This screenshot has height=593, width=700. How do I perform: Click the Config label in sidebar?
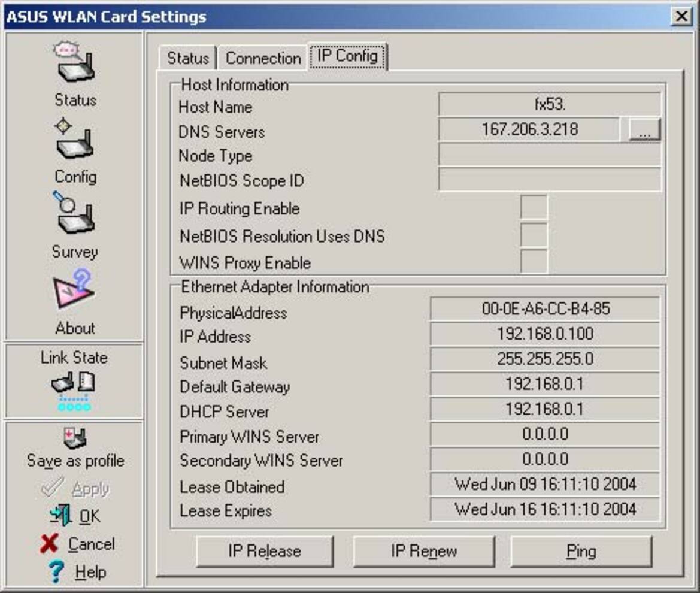tap(75, 177)
